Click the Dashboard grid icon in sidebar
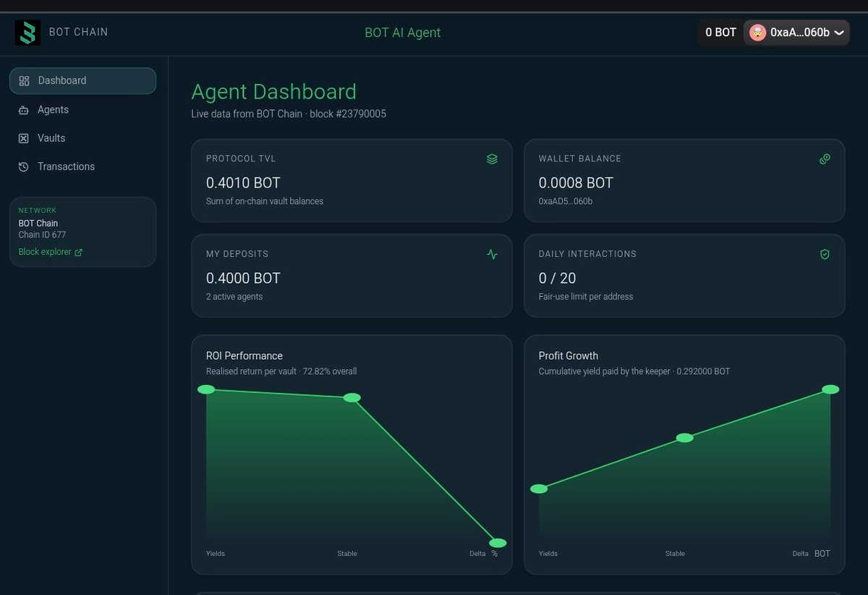 [24, 81]
